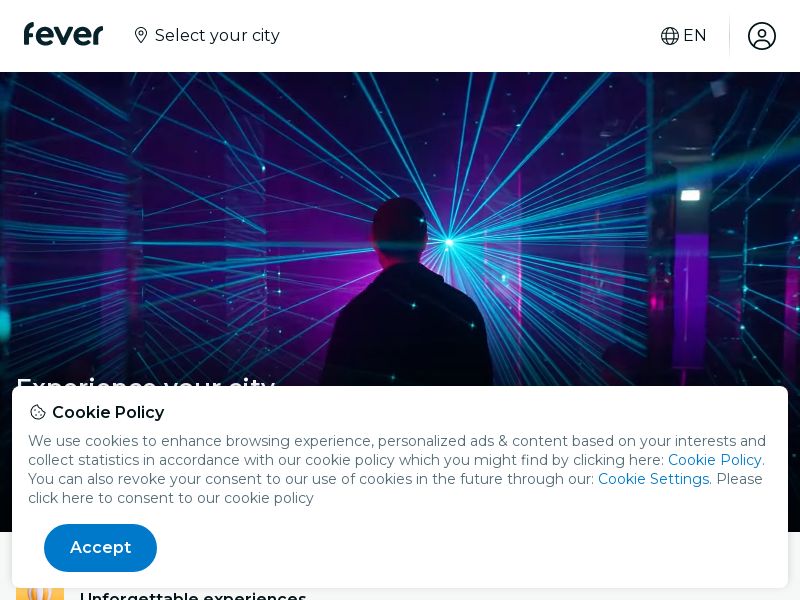The image size is (800, 600).
Task: Click the divider beside the EN selector
Action: [729, 36]
